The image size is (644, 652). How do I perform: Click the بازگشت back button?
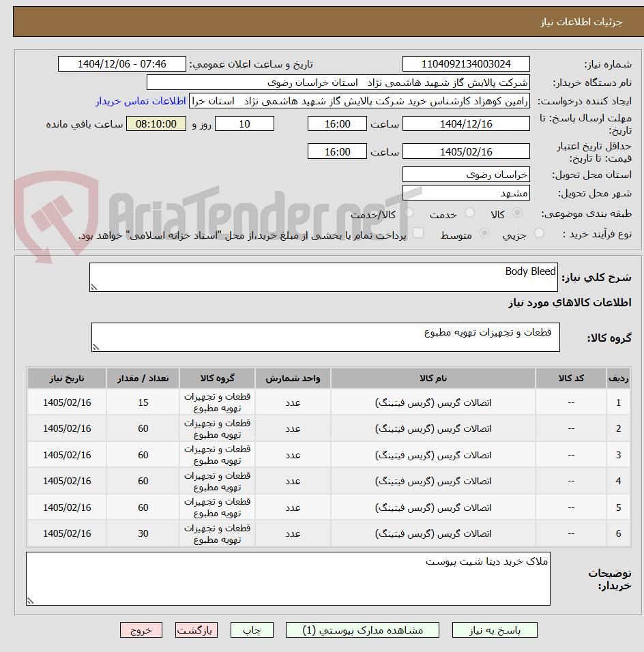click(x=196, y=630)
